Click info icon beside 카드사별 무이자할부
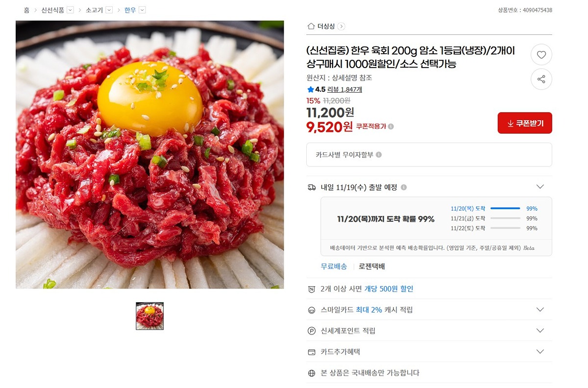This screenshot has width=588, height=388. pyautogui.click(x=379, y=155)
